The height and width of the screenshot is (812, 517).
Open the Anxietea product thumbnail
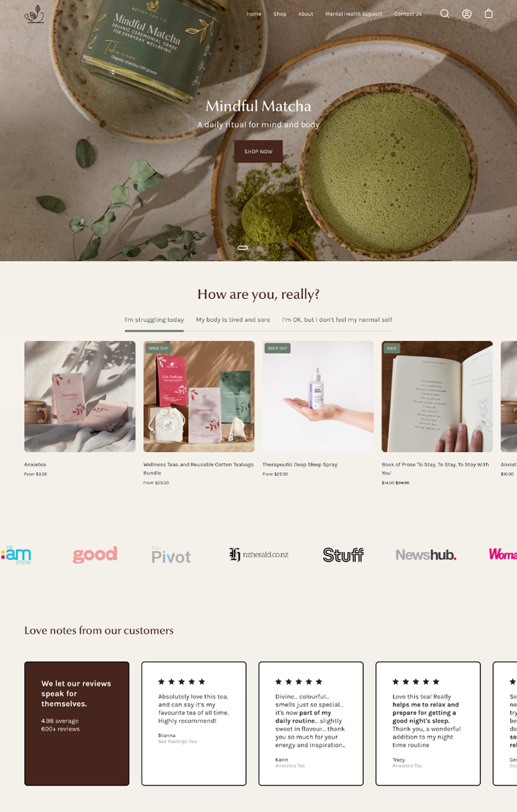pyautogui.click(x=80, y=396)
